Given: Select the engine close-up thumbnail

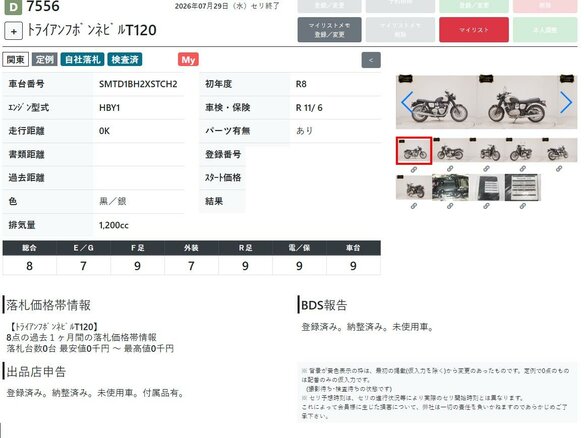Looking at the screenshot, I should (x=450, y=187).
